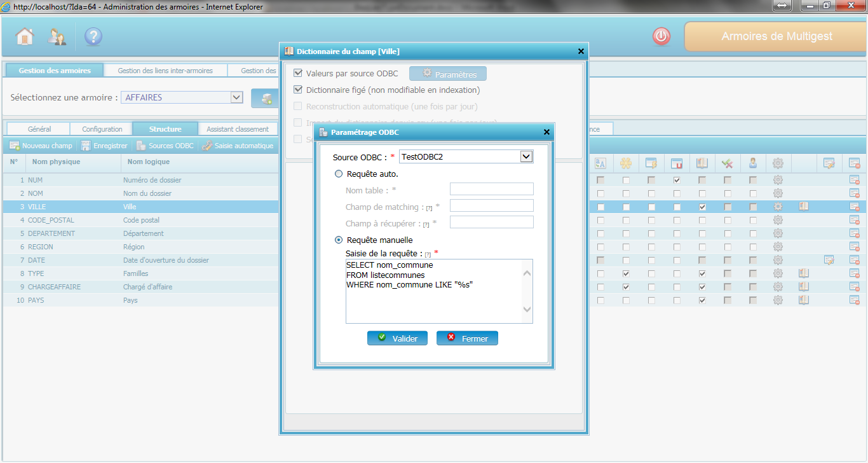Click the Nom table input field
868x463 pixels.
491,189
